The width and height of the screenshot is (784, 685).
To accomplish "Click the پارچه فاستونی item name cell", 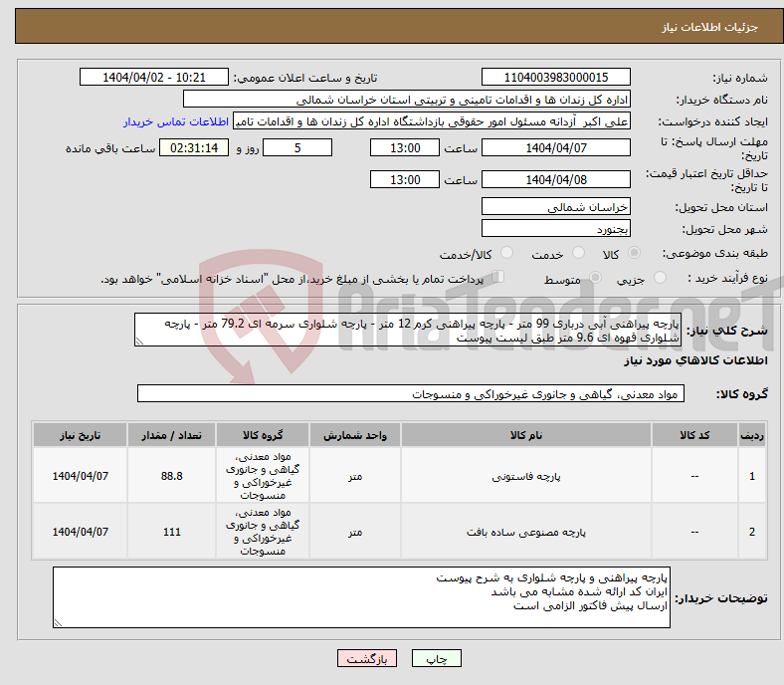I will [x=526, y=476].
